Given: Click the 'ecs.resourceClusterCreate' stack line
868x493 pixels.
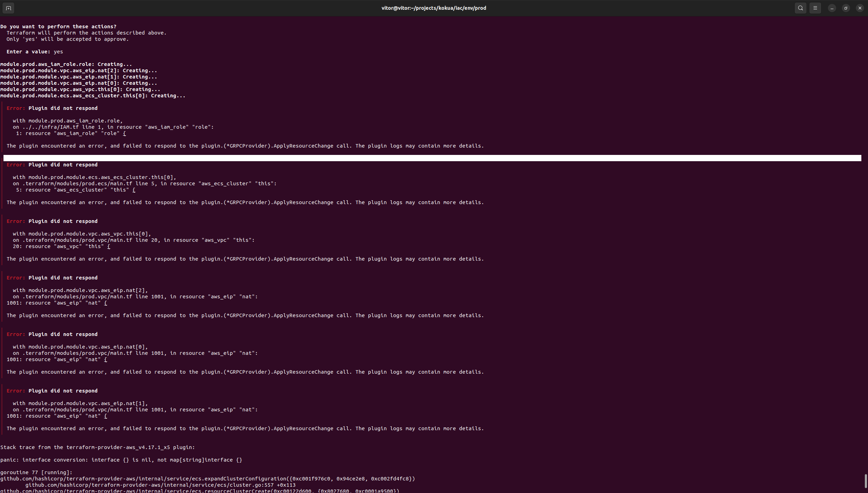Looking at the screenshot, I should (x=200, y=491).
